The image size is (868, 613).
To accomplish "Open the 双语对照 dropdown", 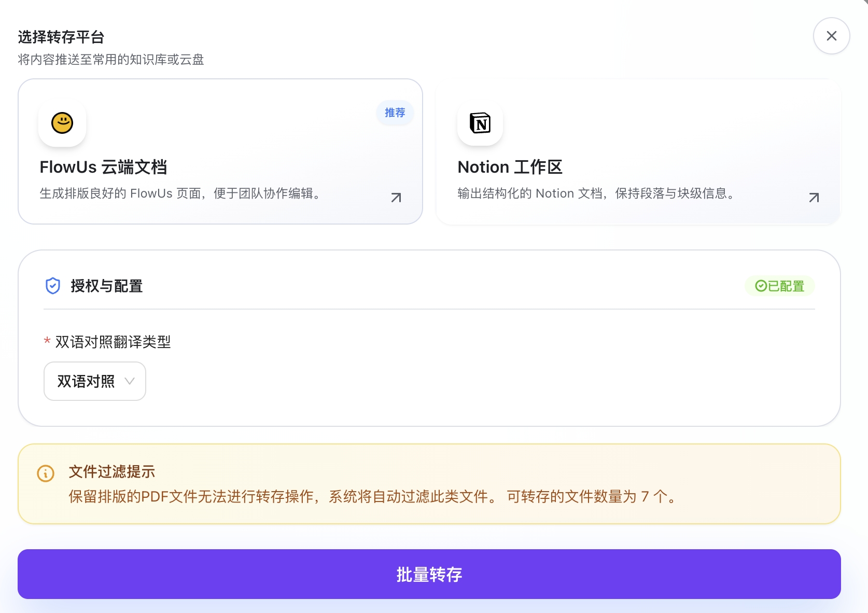I will pos(94,381).
